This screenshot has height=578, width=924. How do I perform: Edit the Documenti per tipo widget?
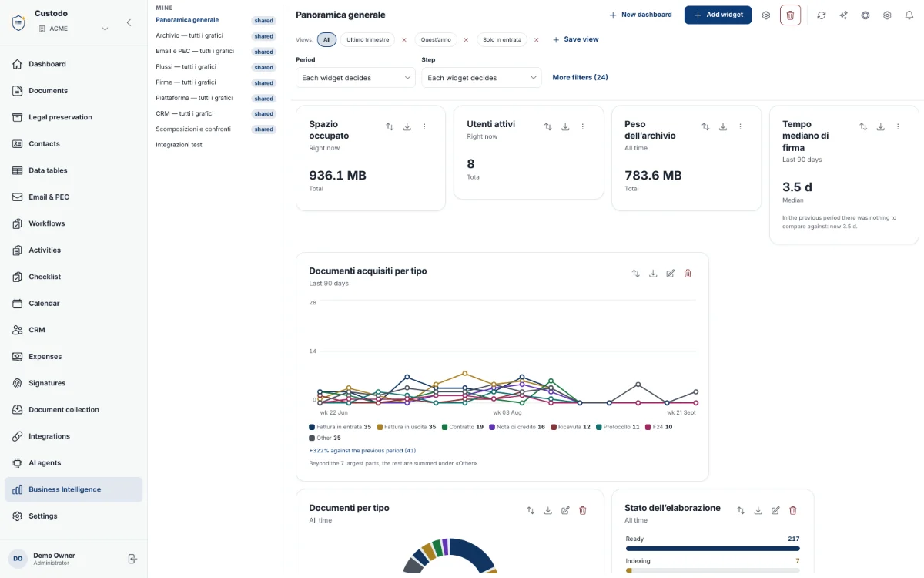pos(565,510)
